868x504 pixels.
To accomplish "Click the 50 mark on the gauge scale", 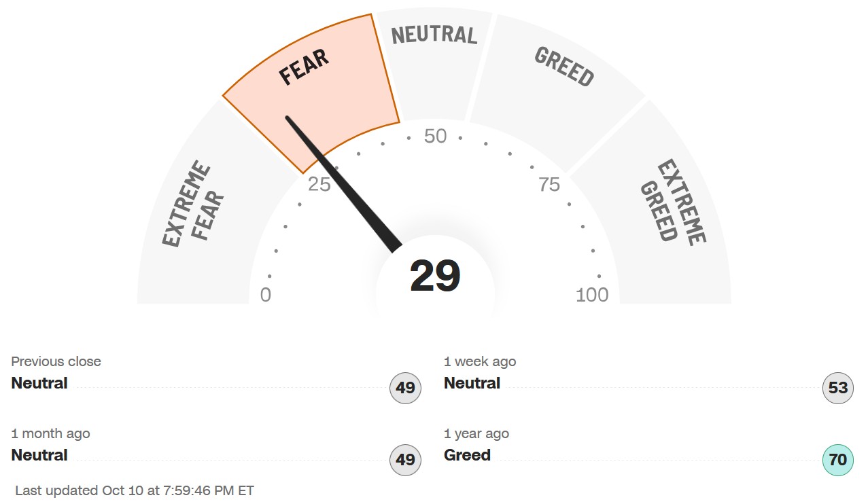I will coord(435,137).
